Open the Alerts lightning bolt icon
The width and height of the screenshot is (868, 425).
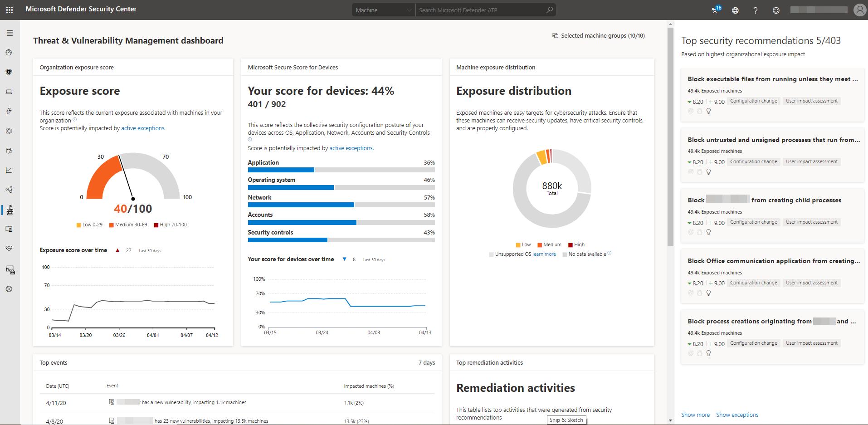coord(9,112)
